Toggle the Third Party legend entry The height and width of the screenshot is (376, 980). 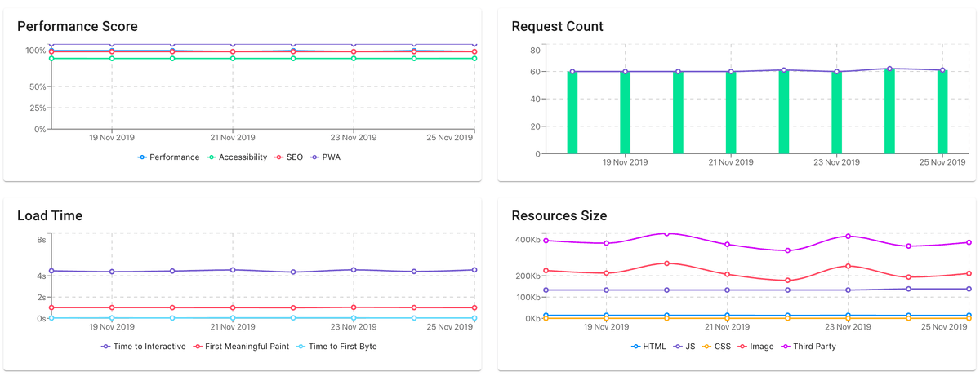pyautogui.click(x=808, y=346)
